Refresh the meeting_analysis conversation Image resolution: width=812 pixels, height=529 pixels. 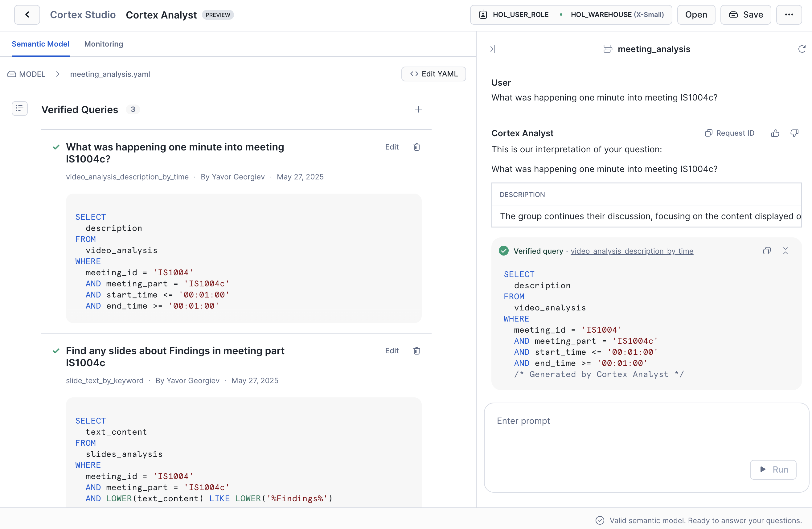[x=802, y=49]
